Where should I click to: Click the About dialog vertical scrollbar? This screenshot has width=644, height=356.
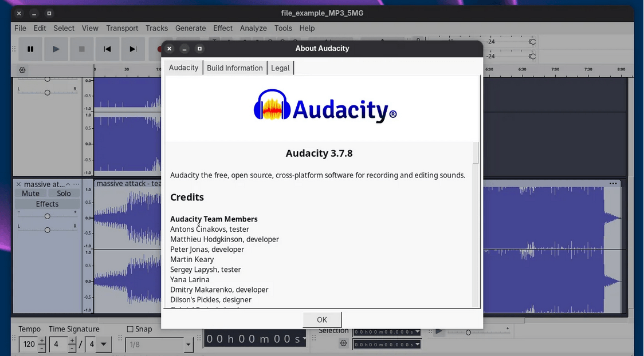[x=476, y=225]
